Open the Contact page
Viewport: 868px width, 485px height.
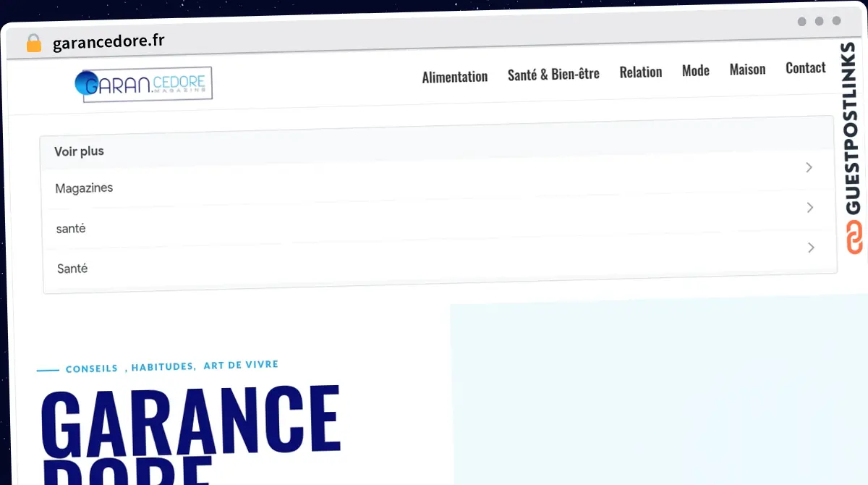[x=806, y=67]
